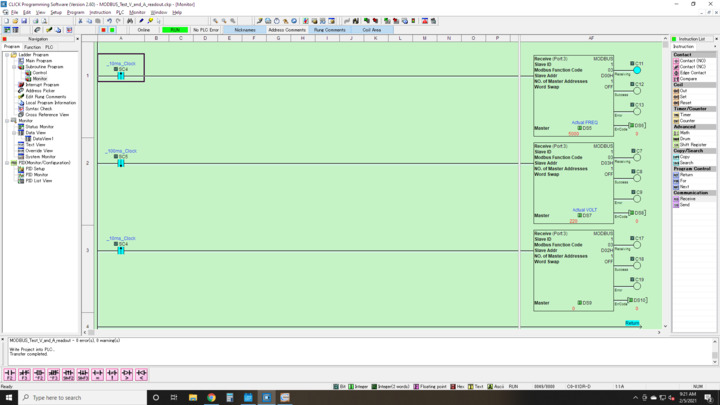Viewport: 720px width, 405px height.
Task: Switch to the PLC navigation tab
Action: click(49, 47)
